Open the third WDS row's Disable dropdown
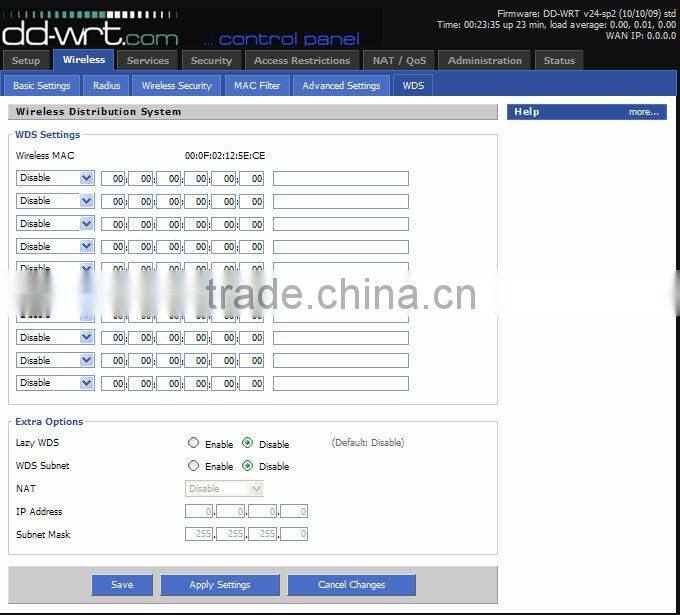 click(x=55, y=224)
